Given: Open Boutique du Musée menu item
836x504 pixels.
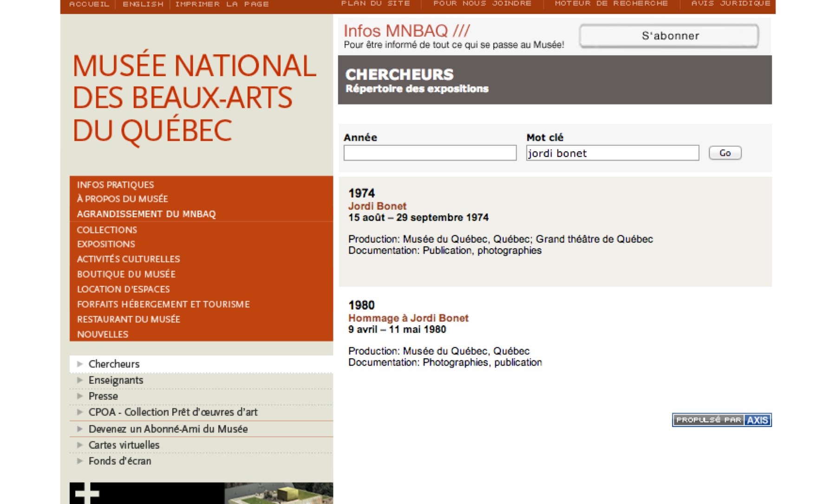Looking at the screenshot, I should point(126,274).
